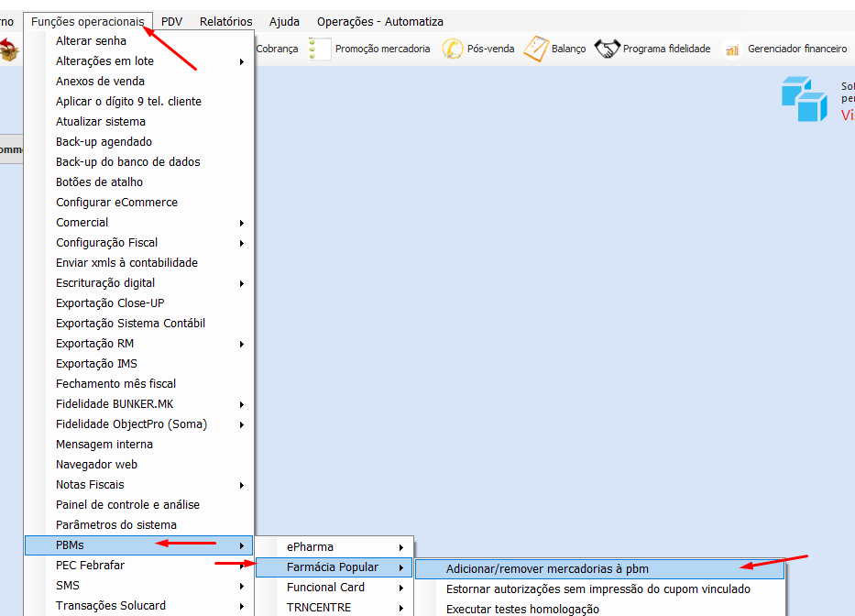This screenshot has width=855, height=616.
Task: Click the Cobrança toolbar button
Action: [x=277, y=49]
